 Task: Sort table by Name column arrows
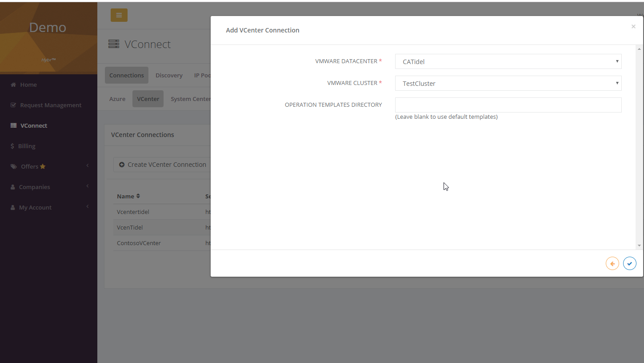click(x=138, y=196)
